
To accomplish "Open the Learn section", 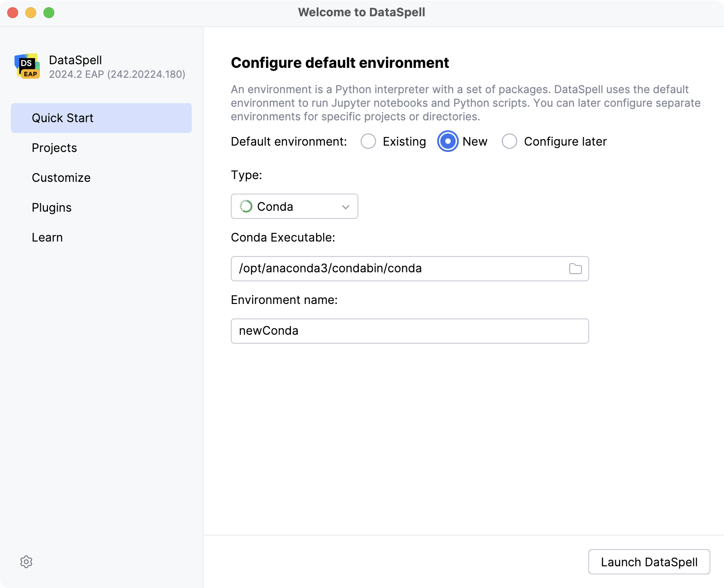I will pyautogui.click(x=47, y=237).
